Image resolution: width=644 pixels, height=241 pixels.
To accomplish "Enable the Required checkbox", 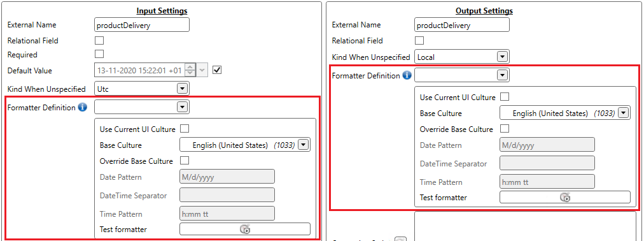I will [99, 54].
